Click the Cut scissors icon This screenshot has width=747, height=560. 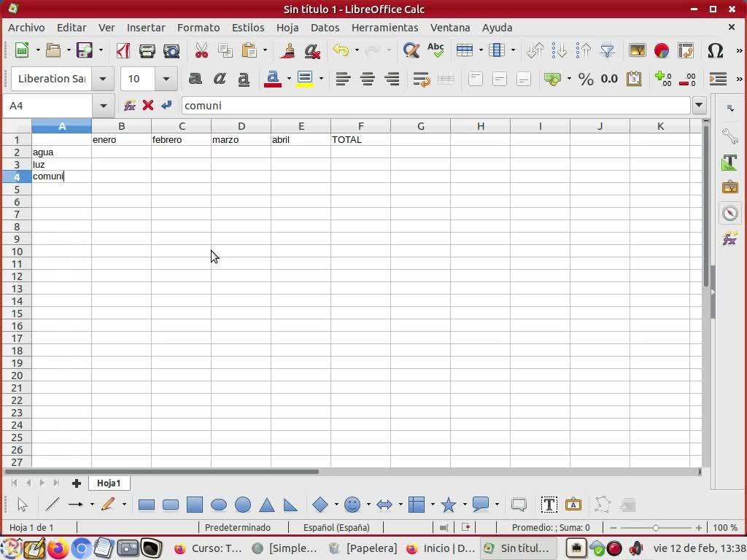(201, 50)
